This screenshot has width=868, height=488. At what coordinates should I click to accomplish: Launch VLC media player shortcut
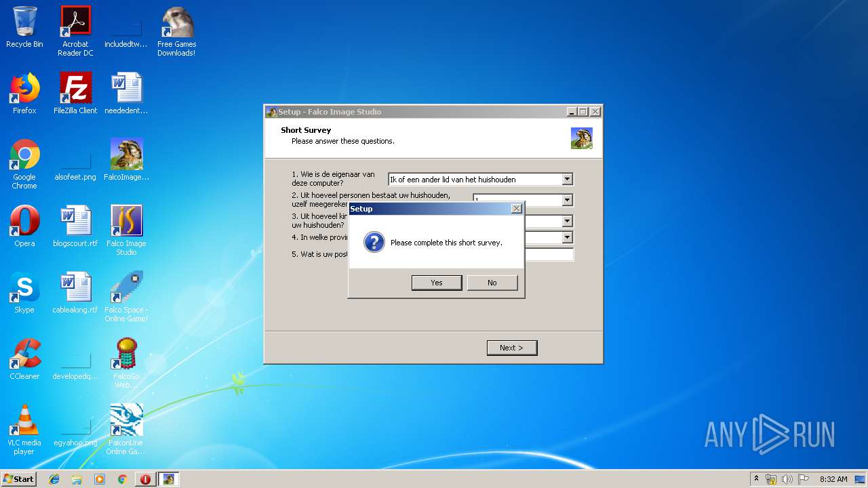pos(24,430)
